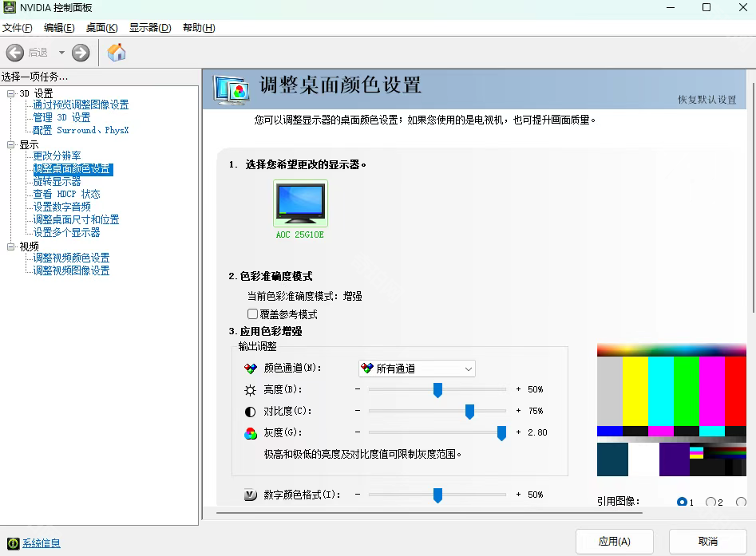Click the plus button for 对比度 slider
The image size is (756, 556).
point(518,411)
